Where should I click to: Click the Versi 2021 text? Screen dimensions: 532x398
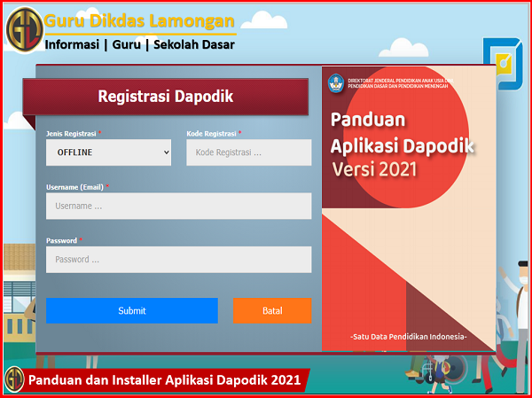pos(374,169)
